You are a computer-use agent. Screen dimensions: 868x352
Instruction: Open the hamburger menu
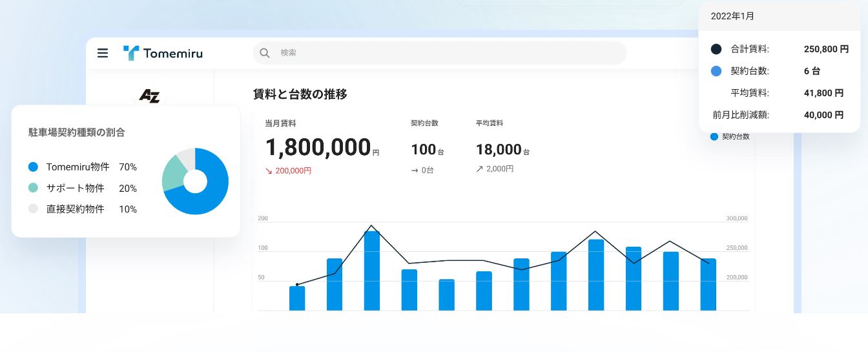pos(103,53)
